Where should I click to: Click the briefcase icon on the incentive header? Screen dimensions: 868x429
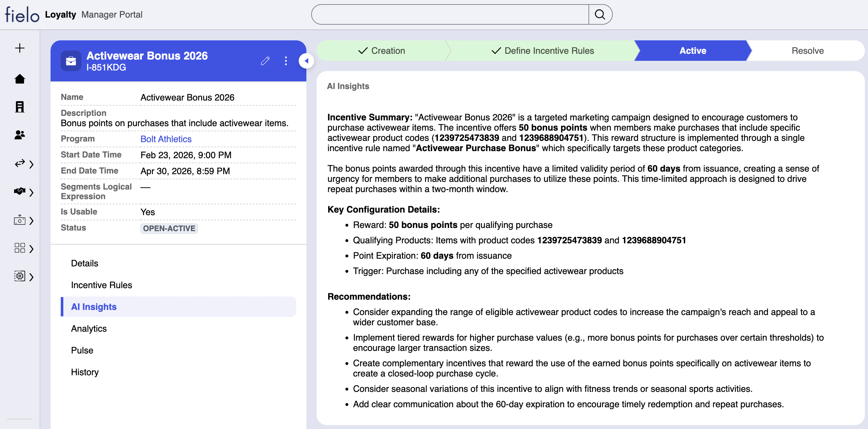[x=71, y=61]
